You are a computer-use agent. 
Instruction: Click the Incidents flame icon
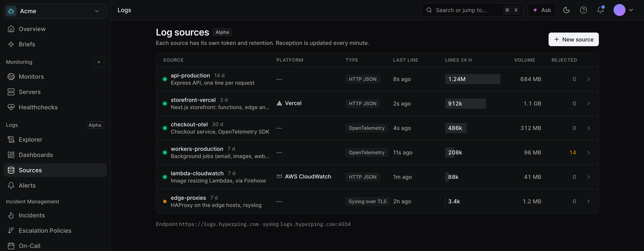point(11,215)
